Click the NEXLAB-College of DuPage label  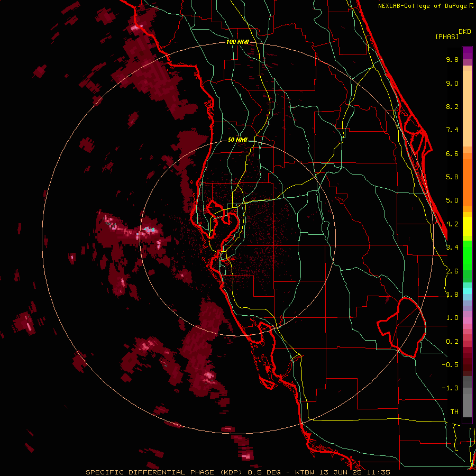422,6
